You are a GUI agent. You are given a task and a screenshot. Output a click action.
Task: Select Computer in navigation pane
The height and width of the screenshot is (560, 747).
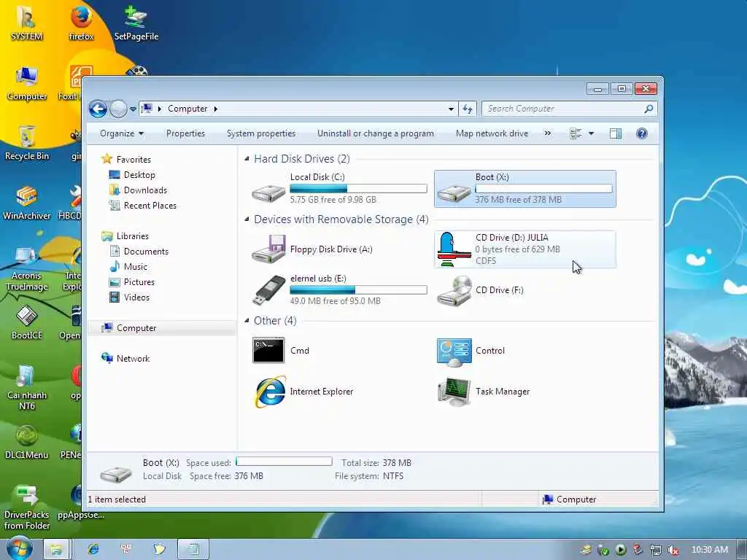[136, 328]
